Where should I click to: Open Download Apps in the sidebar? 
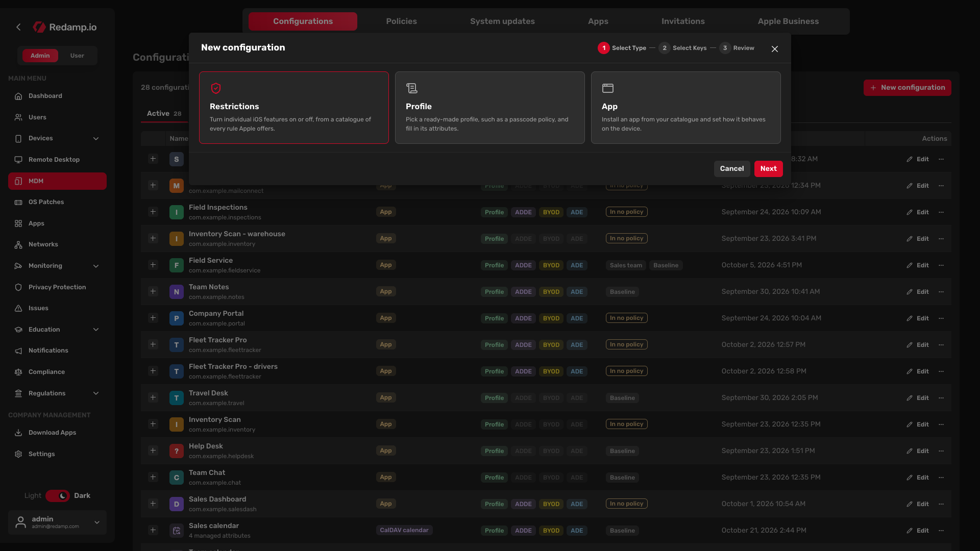click(x=57, y=433)
